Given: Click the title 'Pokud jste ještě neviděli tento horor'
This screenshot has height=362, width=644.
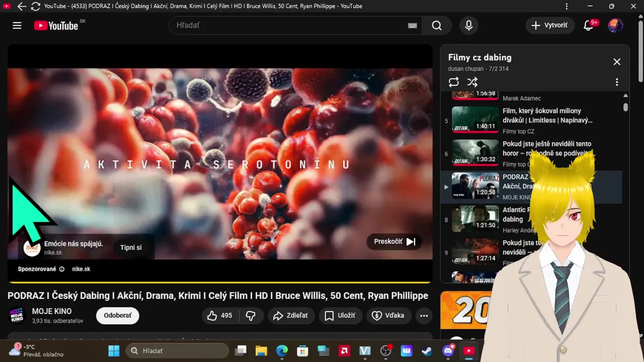Looking at the screenshot, I should click(x=547, y=148).
